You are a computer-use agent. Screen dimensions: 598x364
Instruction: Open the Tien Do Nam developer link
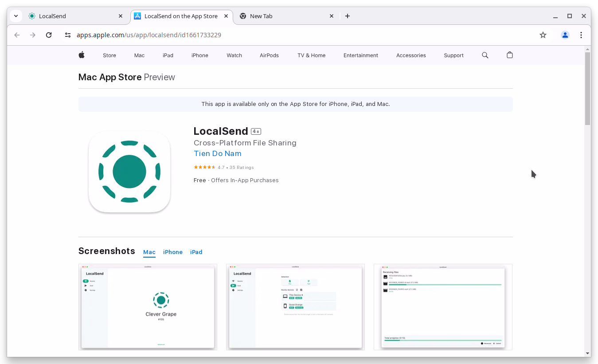tap(217, 153)
